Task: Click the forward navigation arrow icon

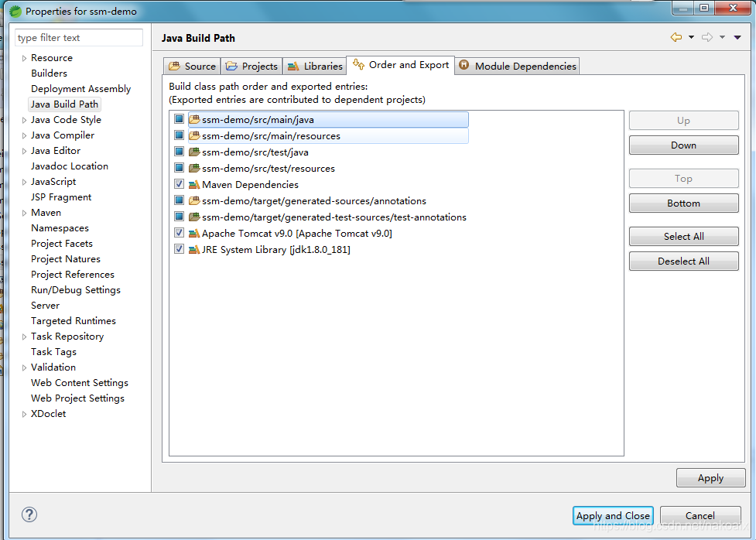Action: pyautogui.click(x=706, y=37)
